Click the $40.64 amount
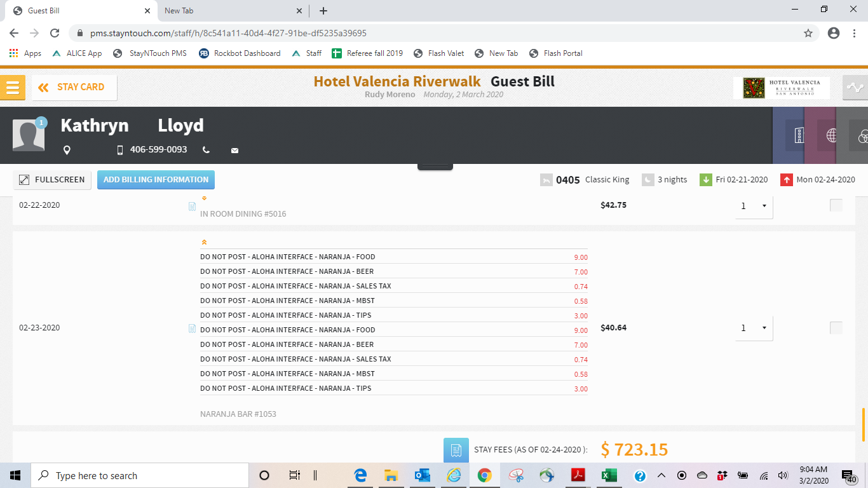 [613, 328]
